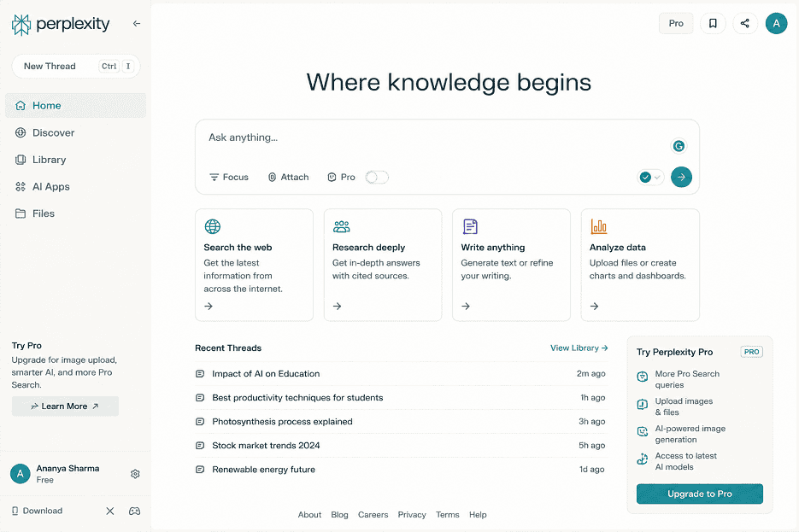The width and height of the screenshot is (799, 532).
Task: Click the View Library link
Action: pyautogui.click(x=579, y=348)
